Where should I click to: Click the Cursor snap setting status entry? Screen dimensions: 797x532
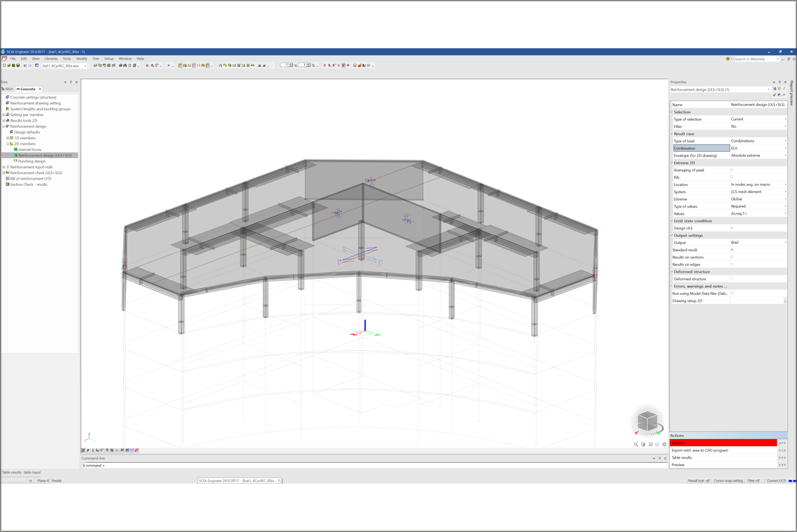728,481
